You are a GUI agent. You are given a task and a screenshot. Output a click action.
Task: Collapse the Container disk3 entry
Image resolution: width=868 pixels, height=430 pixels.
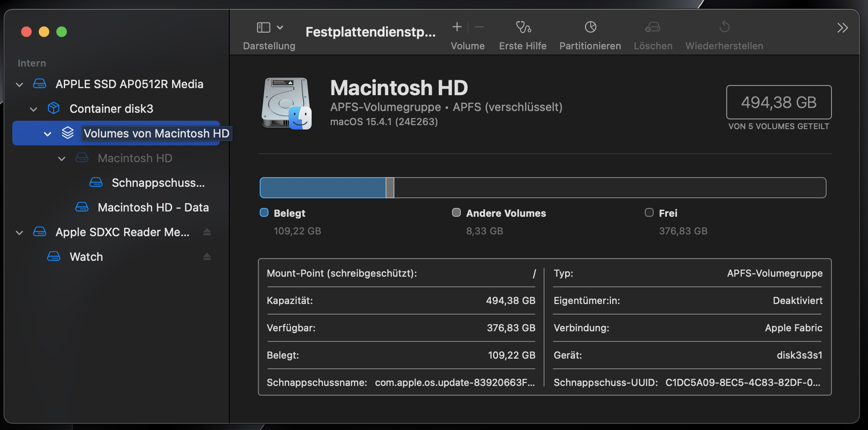click(x=33, y=109)
